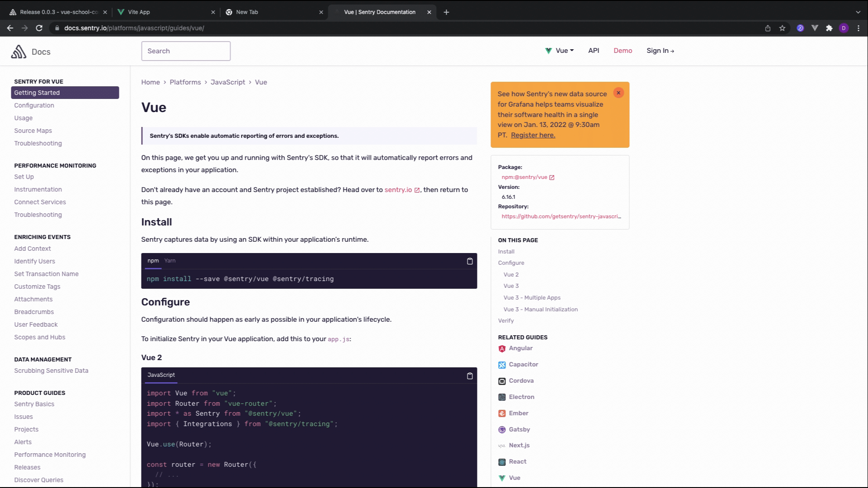868x488 pixels.
Task: Open Releases in the sidebar
Action: [27, 467]
